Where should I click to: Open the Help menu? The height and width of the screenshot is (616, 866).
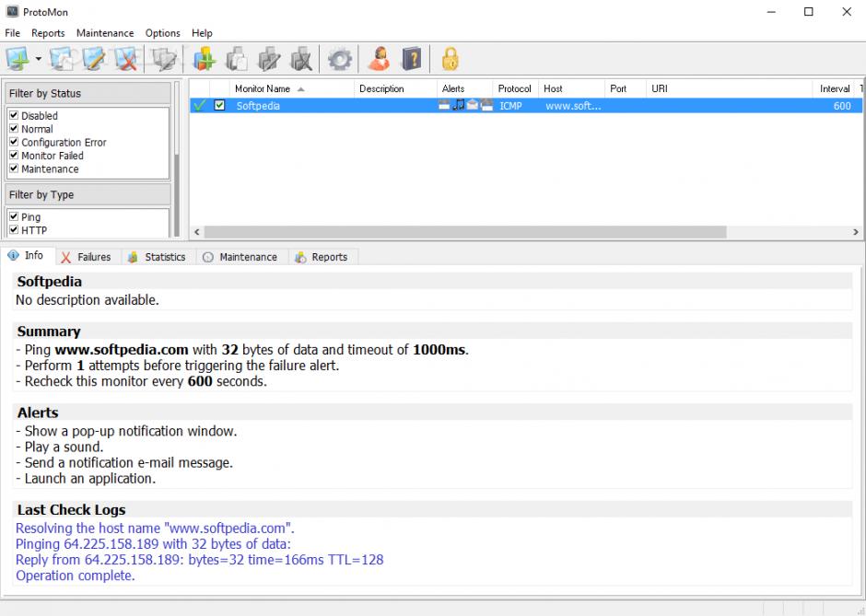click(202, 33)
